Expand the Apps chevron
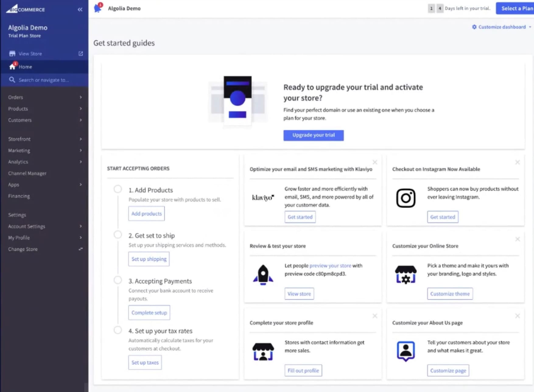Screen dimensions: 534x392 coord(81,185)
